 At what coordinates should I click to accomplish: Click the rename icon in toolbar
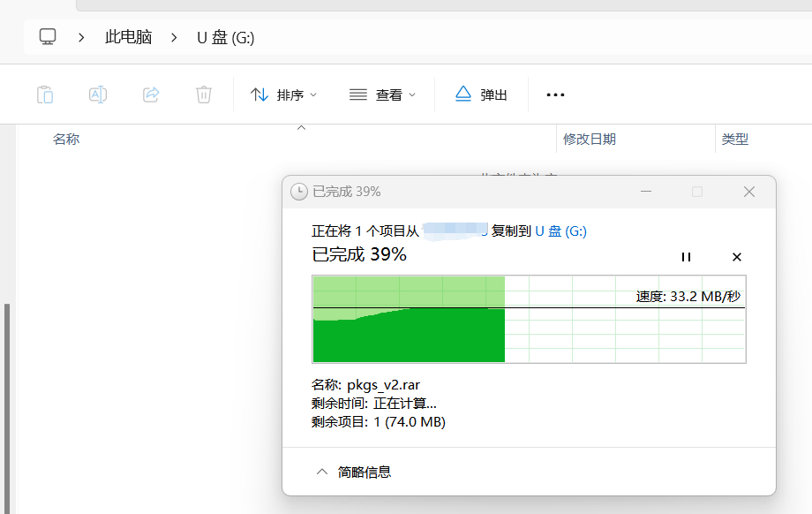[x=98, y=94]
